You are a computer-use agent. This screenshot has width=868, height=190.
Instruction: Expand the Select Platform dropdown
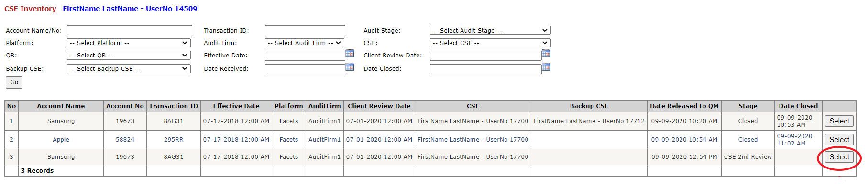[x=129, y=43]
